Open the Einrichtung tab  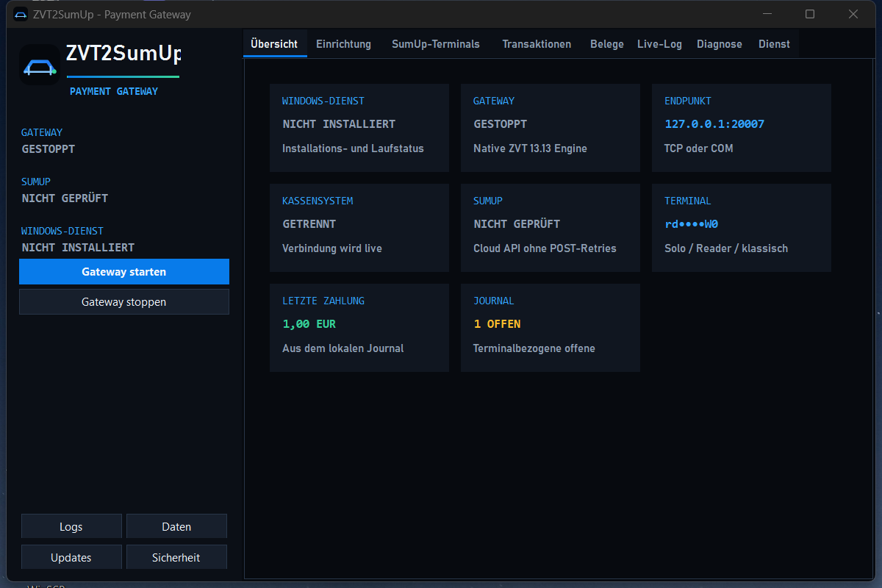(x=343, y=44)
